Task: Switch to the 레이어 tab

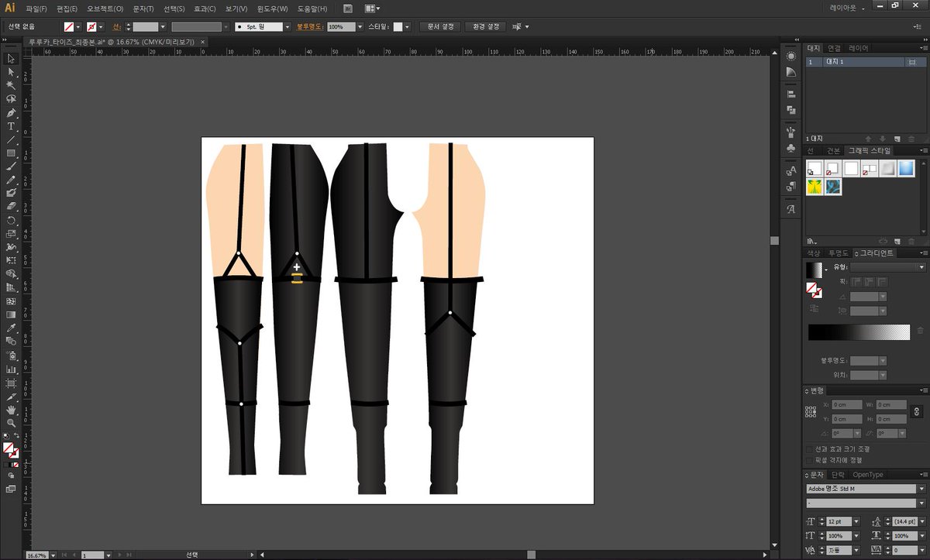Action: point(858,48)
